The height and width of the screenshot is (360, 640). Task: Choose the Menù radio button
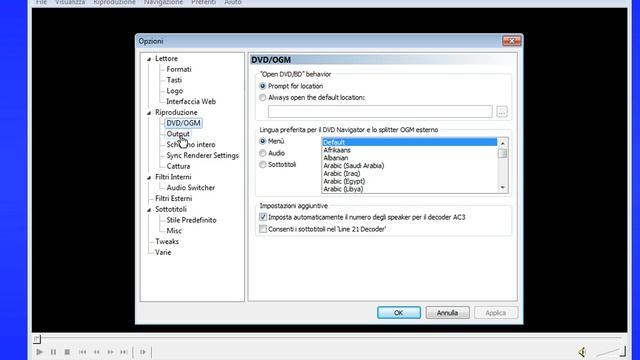pos(262,141)
